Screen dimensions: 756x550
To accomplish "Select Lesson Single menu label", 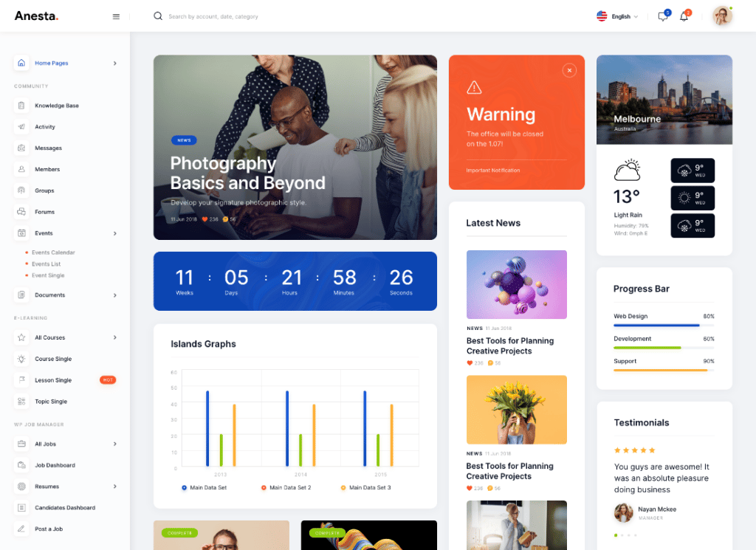I will point(53,380).
